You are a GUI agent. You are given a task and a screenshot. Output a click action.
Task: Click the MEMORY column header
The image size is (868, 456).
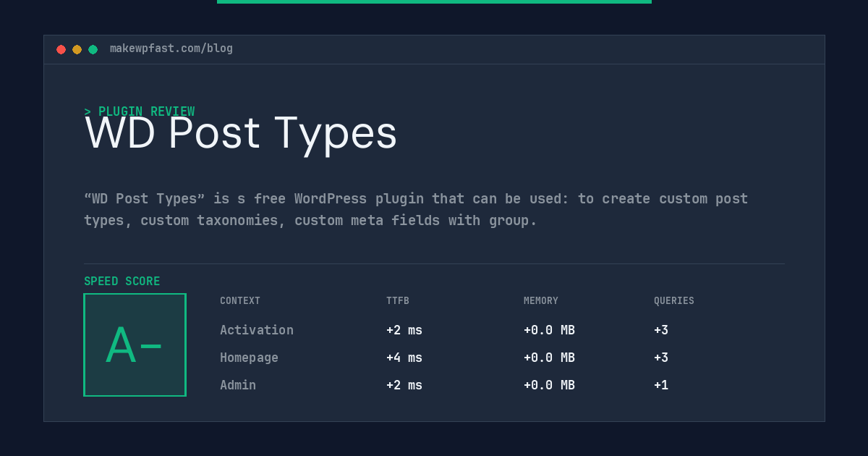[x=541, y=301]
